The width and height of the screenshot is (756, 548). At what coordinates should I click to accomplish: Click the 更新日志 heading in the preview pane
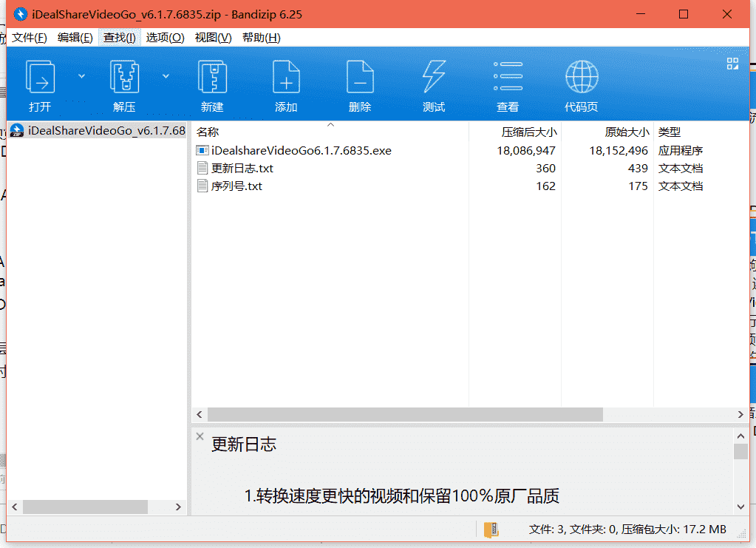tap(244, 444)
